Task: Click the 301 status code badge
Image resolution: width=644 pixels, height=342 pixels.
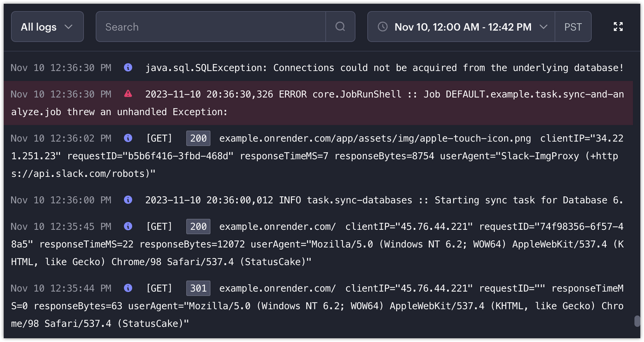Action: point(199,288)
